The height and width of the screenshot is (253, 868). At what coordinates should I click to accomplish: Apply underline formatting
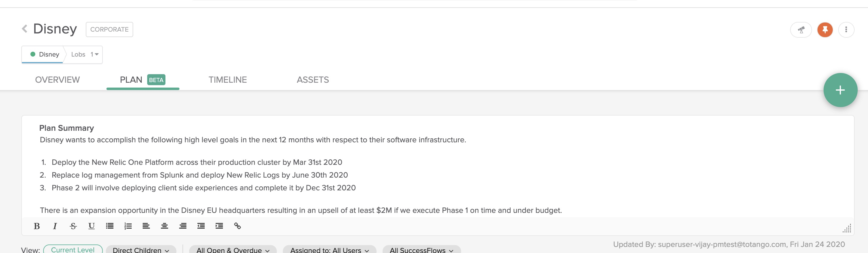point(91,226)
